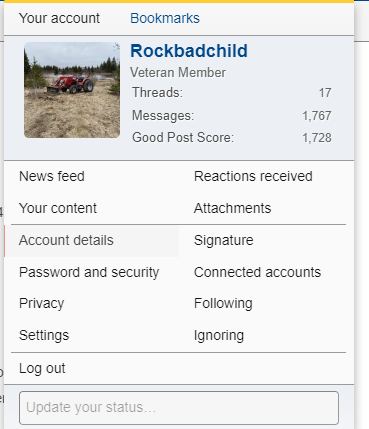Click the Update your status field

click(x=179, y=408)
